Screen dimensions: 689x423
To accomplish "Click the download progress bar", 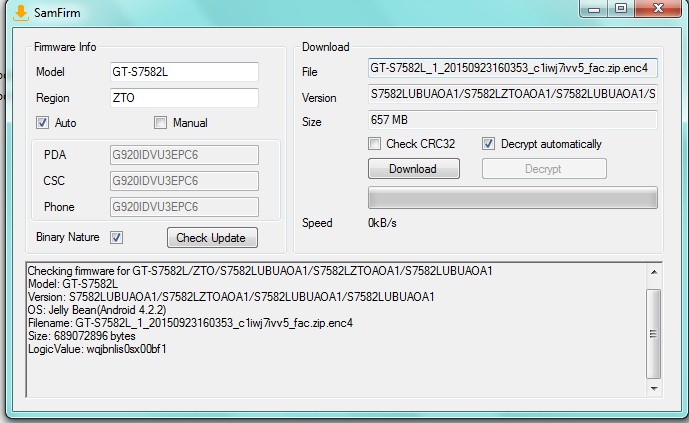I will 512,197.
